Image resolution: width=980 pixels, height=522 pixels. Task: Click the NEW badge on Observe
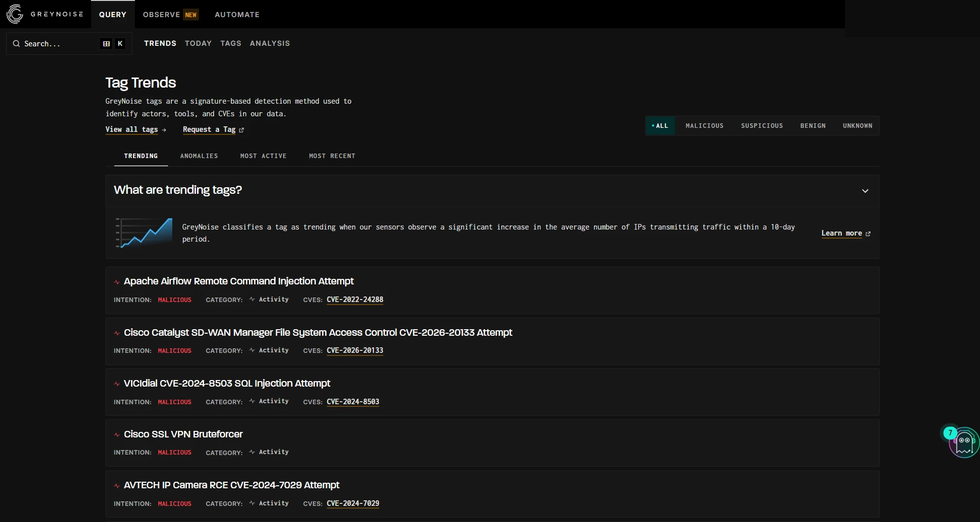click(x=191, y=15)
